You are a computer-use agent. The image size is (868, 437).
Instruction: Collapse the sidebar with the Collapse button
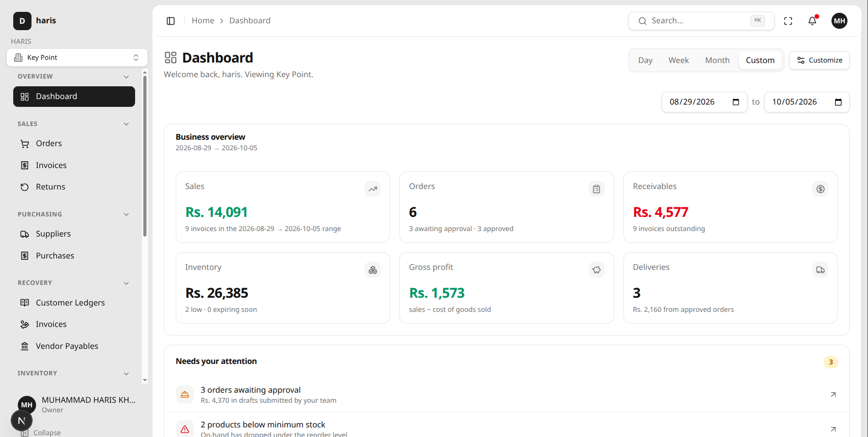[x=41, y=432]
